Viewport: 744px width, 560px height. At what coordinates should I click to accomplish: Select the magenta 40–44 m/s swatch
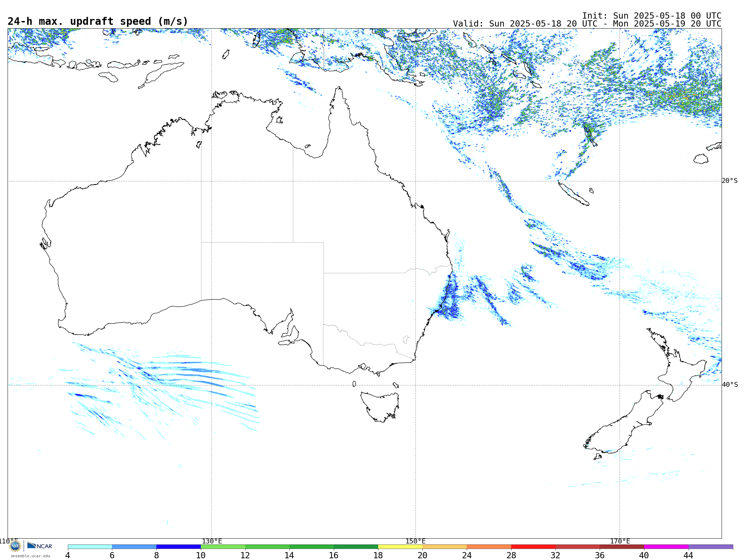tap(666, 547)
